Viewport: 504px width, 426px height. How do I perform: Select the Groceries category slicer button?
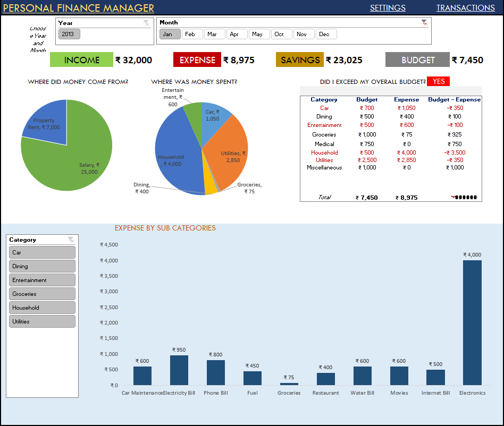click(42, 293)
